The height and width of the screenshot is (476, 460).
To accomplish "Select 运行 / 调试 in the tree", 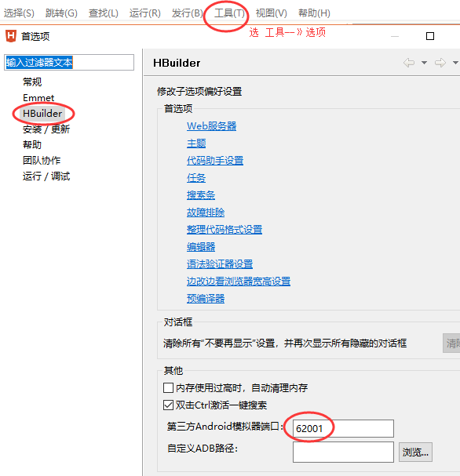I will click(46, 176).
